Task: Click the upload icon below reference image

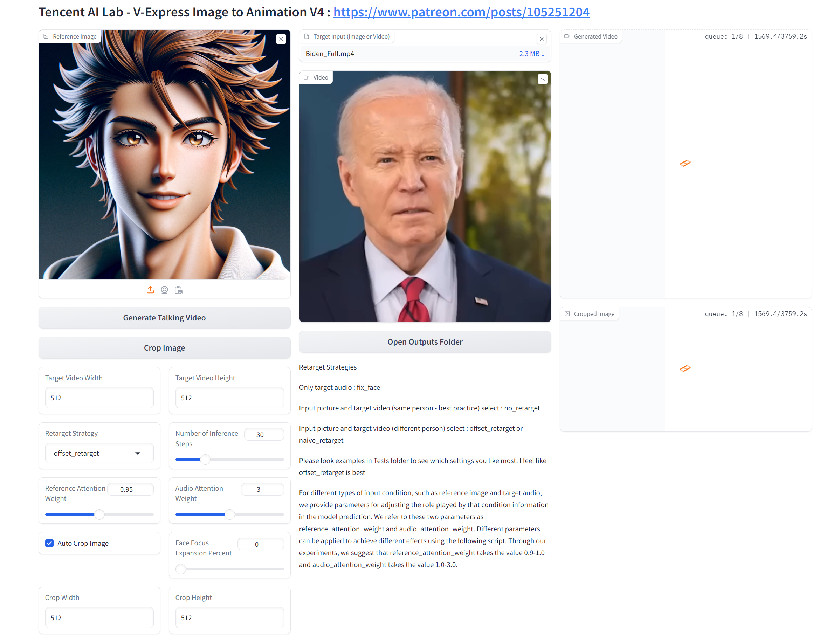Action: 150,290
